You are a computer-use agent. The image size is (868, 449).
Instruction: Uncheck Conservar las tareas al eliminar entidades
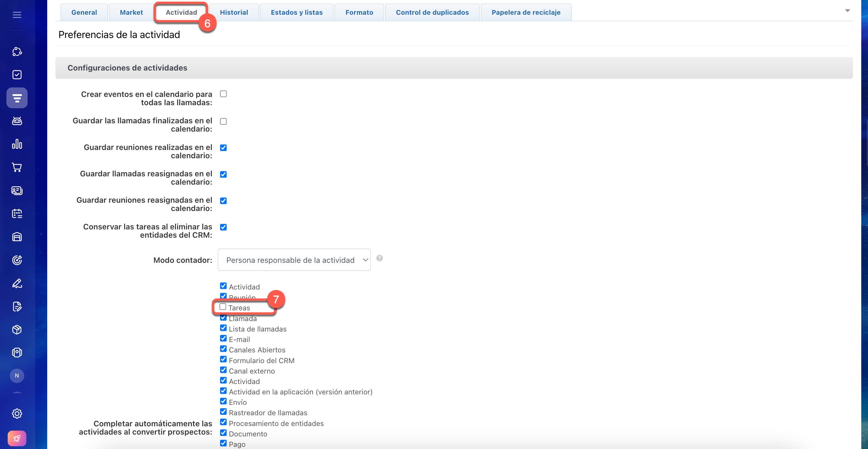click(x=223, y=227)
